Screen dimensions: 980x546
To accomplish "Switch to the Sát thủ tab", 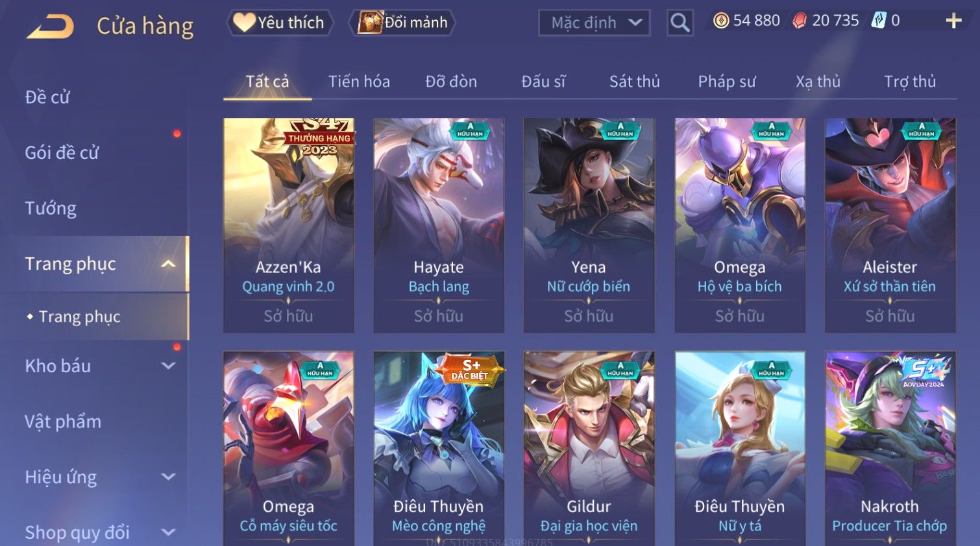I will [x=634, y=82].
